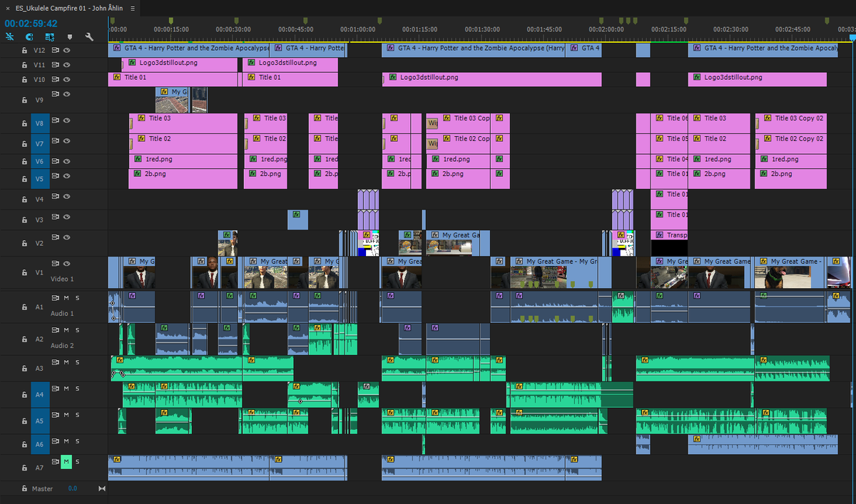Image resolution: width=856 pixels, height=504 pixels.
Task: Enable the A4 track targeting button
Action: (39, 394)
